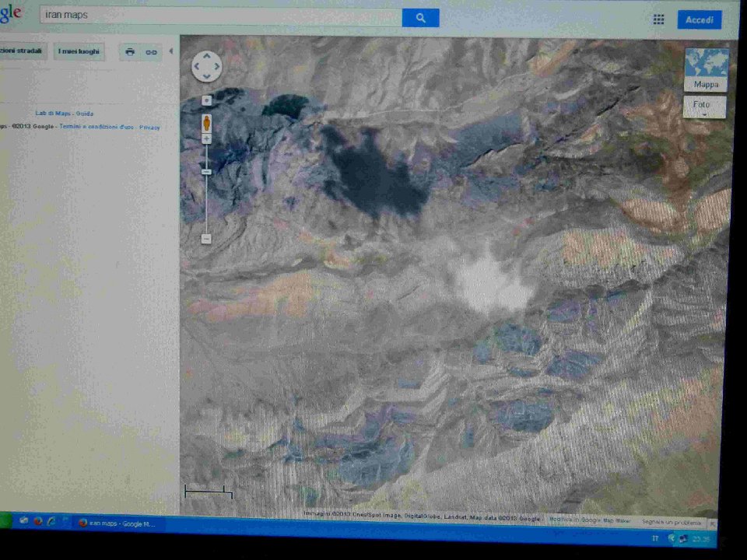Open the Lab di Maps link
Screen dimensions: 747x560
pos(52,114)
